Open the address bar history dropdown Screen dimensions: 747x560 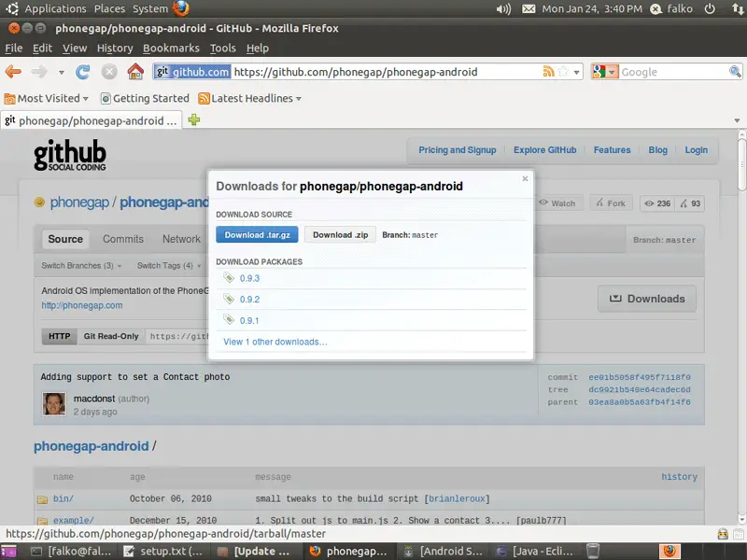(x=576, y=73)
